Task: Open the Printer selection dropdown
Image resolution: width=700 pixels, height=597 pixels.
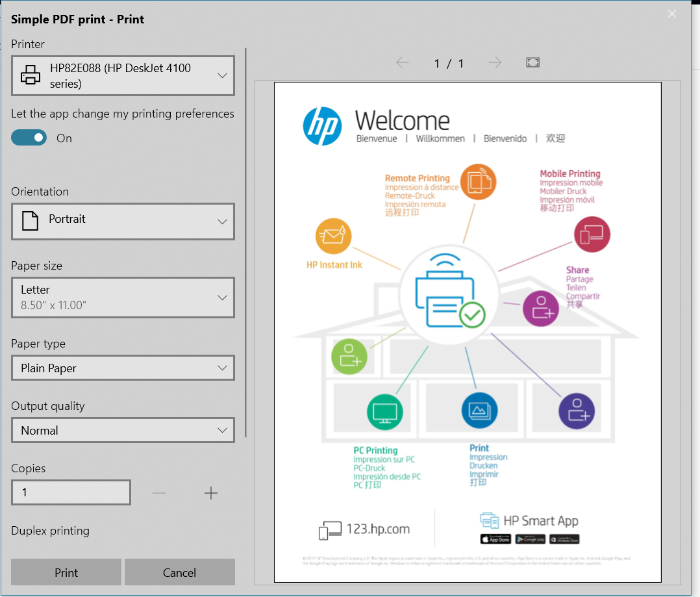Action: [x=123, y=76]
